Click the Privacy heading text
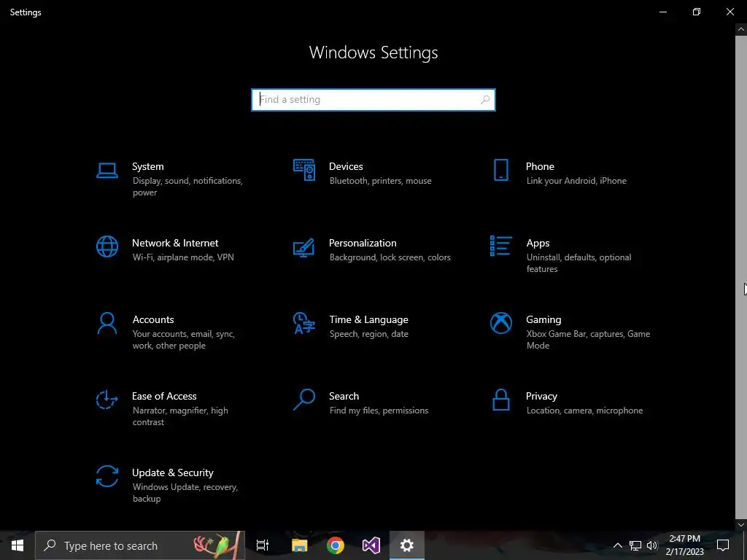747x560 pixels. click(541, 397)
